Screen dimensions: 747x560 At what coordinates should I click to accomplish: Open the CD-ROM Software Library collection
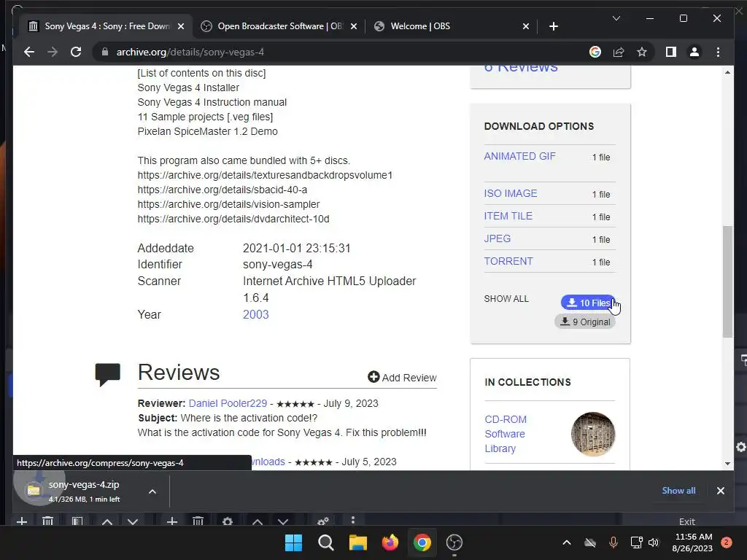pos(506,434)
